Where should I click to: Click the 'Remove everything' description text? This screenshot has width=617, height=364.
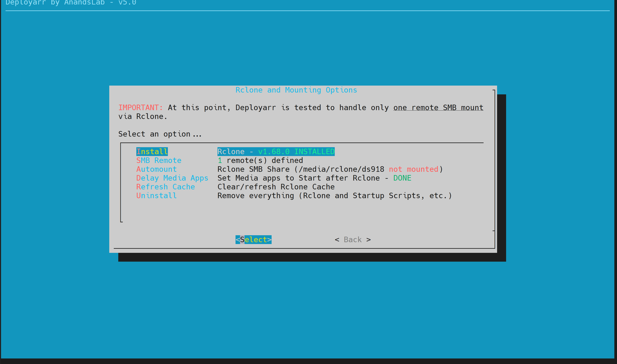pyautogui.click(x=334, y=196)
